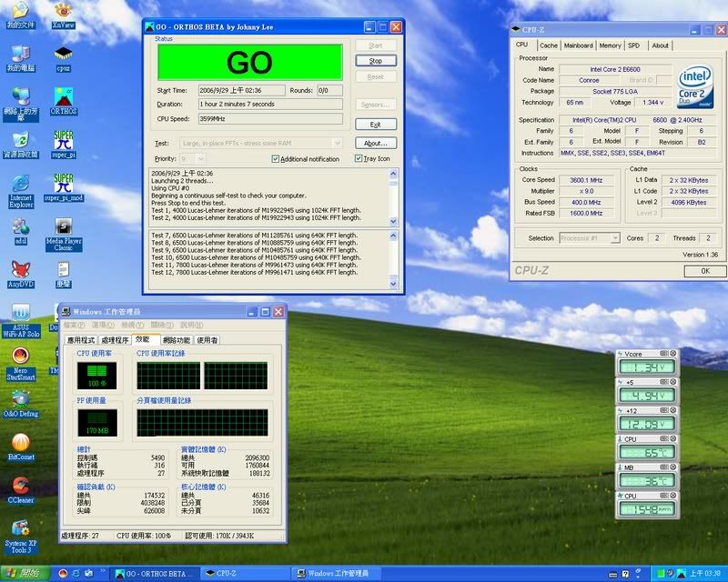Open O&O Defrag desktop icon
This screenshot has height=582, width=728.
(x=21, y=405)
